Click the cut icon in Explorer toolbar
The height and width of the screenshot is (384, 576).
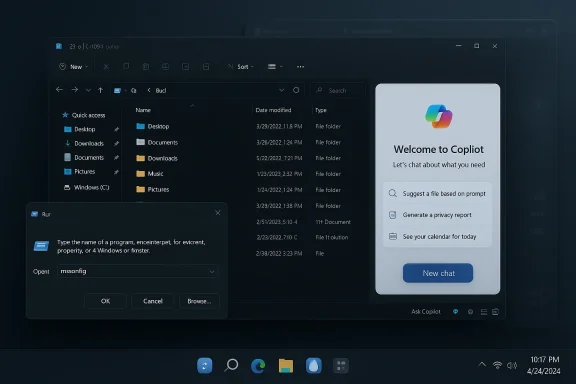pos(106,67)
